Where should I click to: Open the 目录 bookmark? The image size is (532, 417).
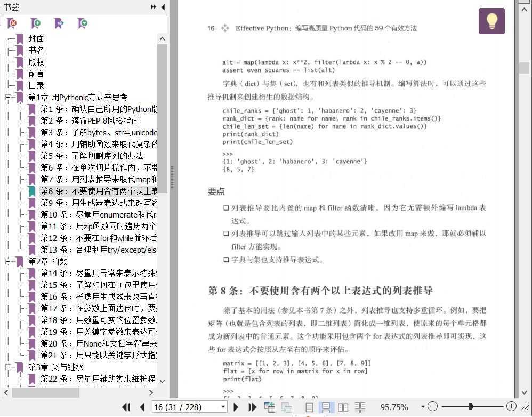coord(36,85)
